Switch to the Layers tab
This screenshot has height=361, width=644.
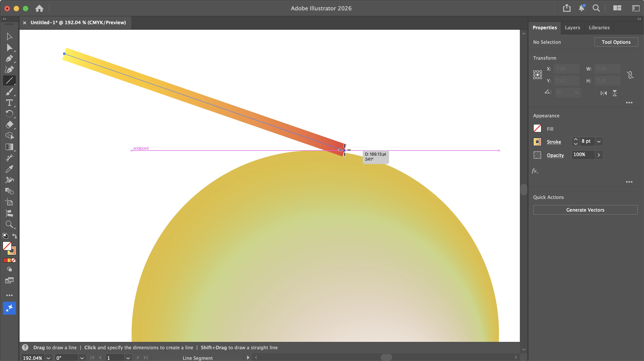click(573, 27)
